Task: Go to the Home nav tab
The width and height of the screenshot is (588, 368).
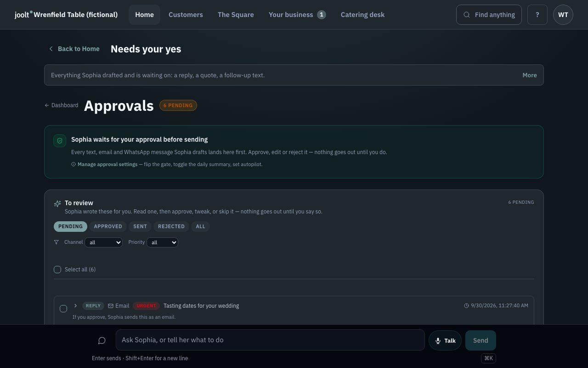Action: point(144,15)
